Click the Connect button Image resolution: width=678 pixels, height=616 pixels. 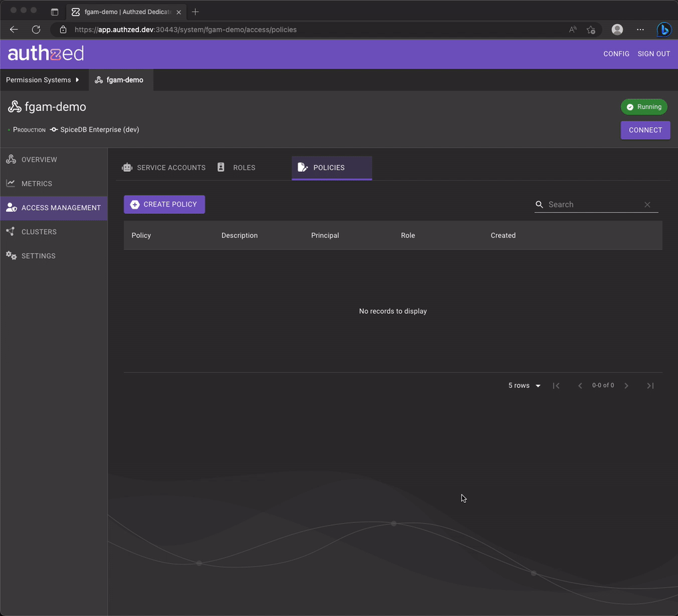645,130
